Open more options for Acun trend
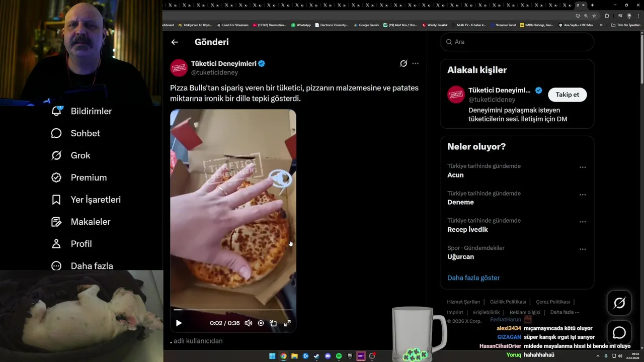This screenshot has width=644, height=362. tap(583, 167)
